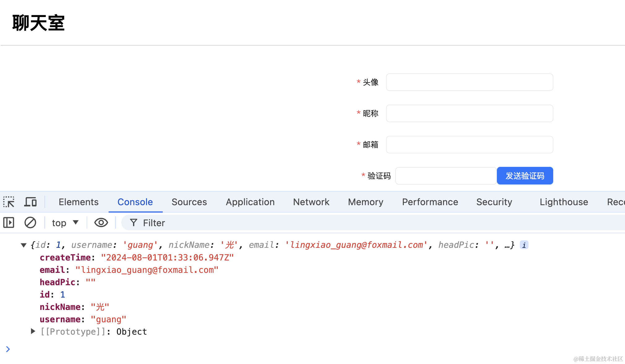Switch to the Network tab
Screen dimensions: 625x364
tap(311, 202)
